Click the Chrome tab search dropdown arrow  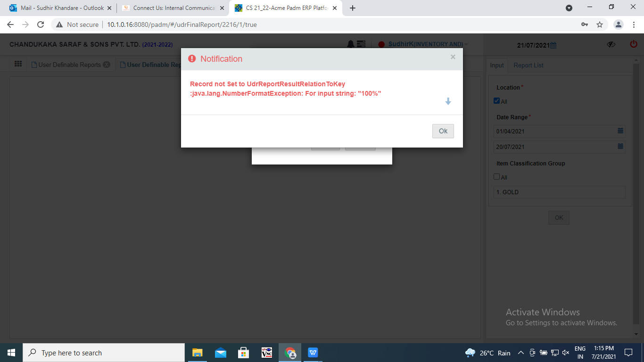pyautogui.click(x=569, y=8)
